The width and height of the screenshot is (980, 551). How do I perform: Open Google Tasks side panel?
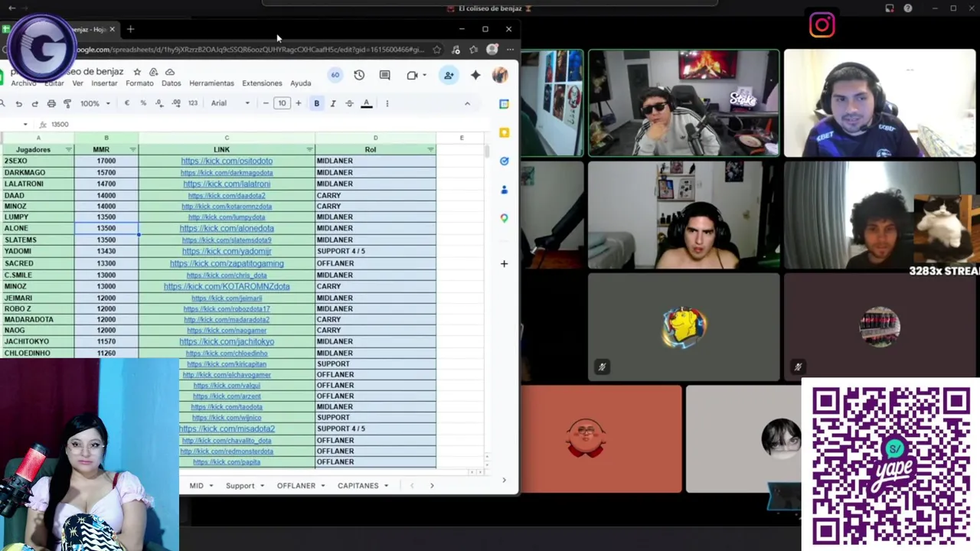(x=504, y=161)
